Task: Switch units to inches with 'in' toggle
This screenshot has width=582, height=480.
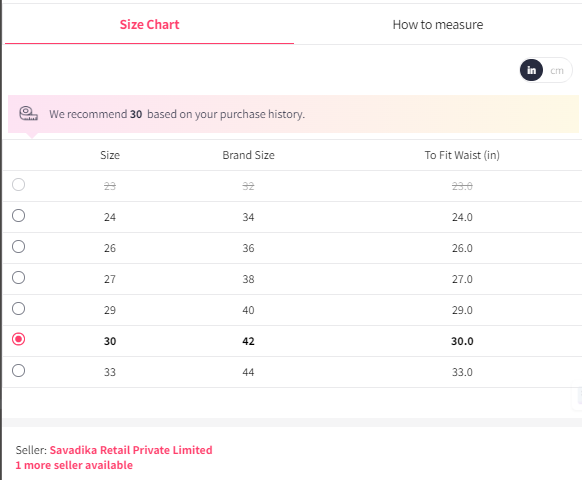Action: 531,70
